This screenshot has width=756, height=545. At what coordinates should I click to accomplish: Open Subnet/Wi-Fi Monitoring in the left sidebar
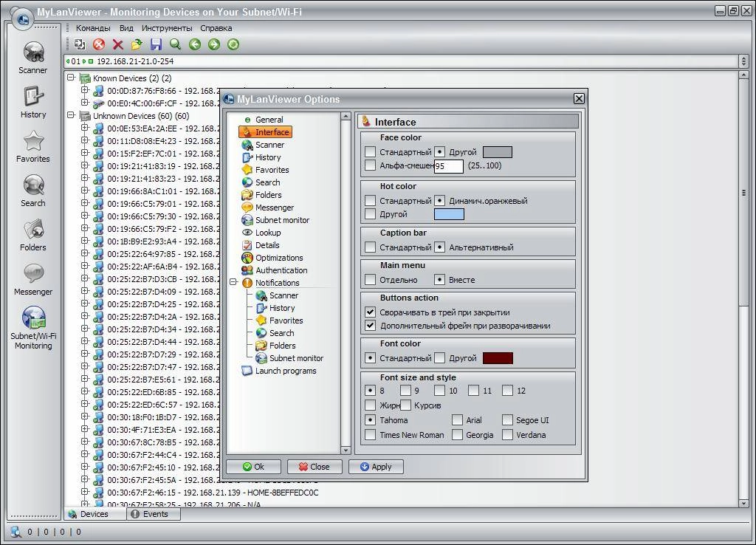(x=33, y=328)
